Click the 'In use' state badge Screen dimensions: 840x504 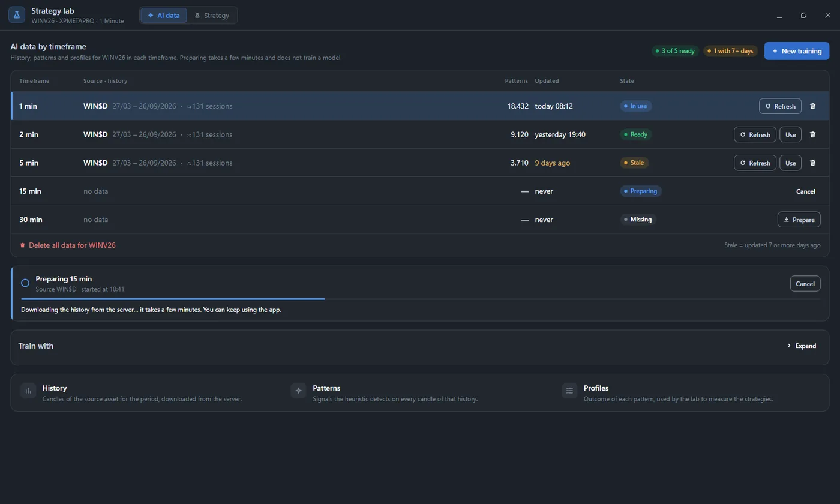(635, 106)
